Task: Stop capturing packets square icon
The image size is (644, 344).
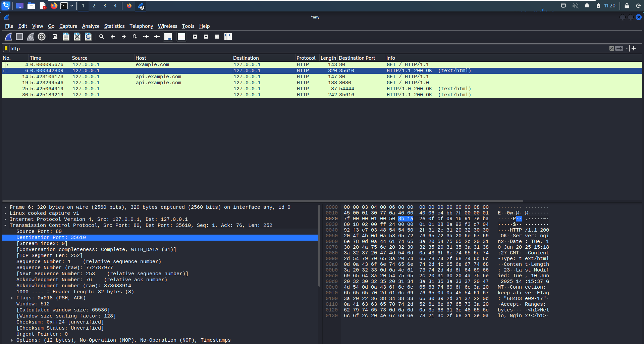Action: tap(19, 37)
